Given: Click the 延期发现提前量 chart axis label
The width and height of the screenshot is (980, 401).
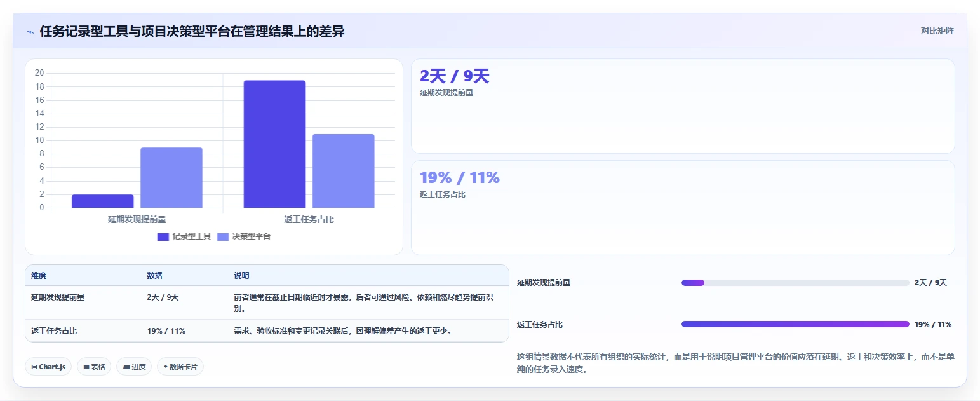Looking at the screenshot, I should tap(137, 219).
